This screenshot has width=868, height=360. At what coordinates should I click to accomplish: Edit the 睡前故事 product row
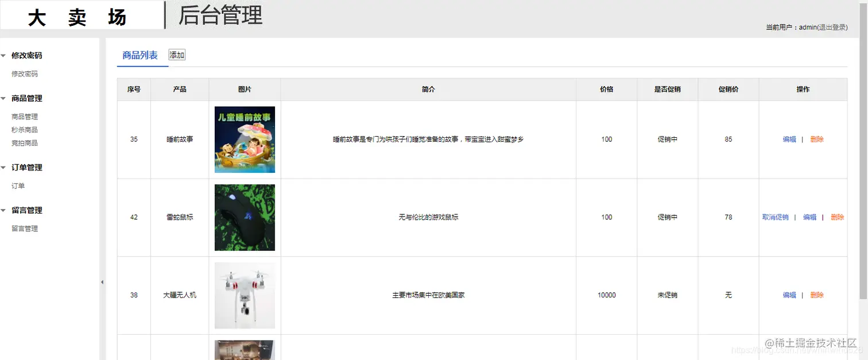click(x=789, y=140)
